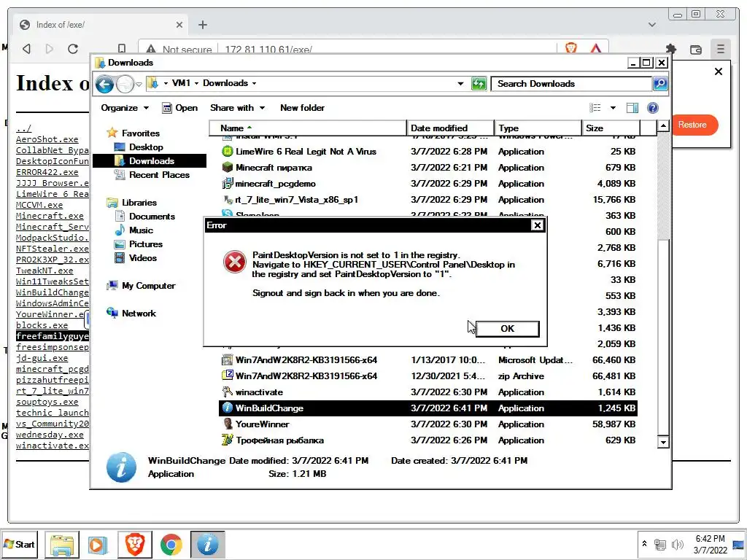Dismiss the browser restore popup with X
This screenshot has height=560, width=747.
pyautogui.click(x=719, y=71)
